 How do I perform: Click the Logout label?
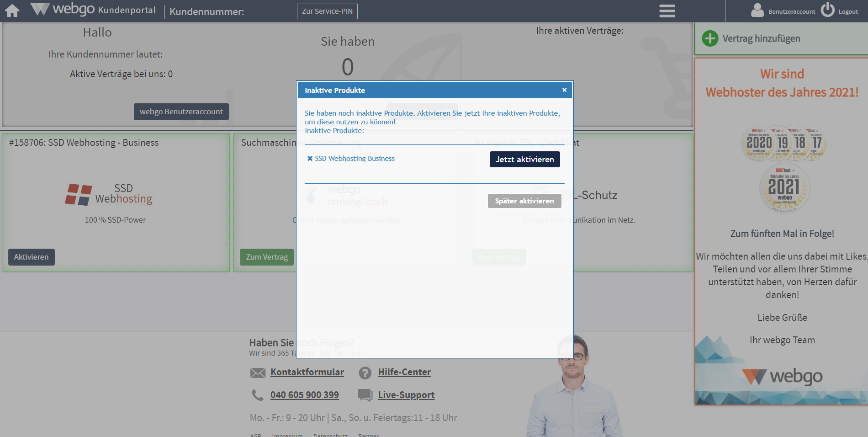[848, 12]
